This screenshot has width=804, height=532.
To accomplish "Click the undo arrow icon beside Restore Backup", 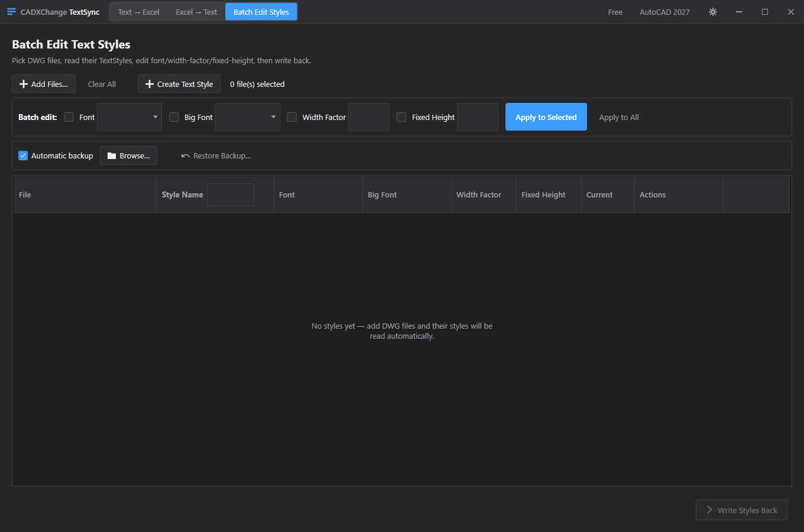I will click(186, 156).
